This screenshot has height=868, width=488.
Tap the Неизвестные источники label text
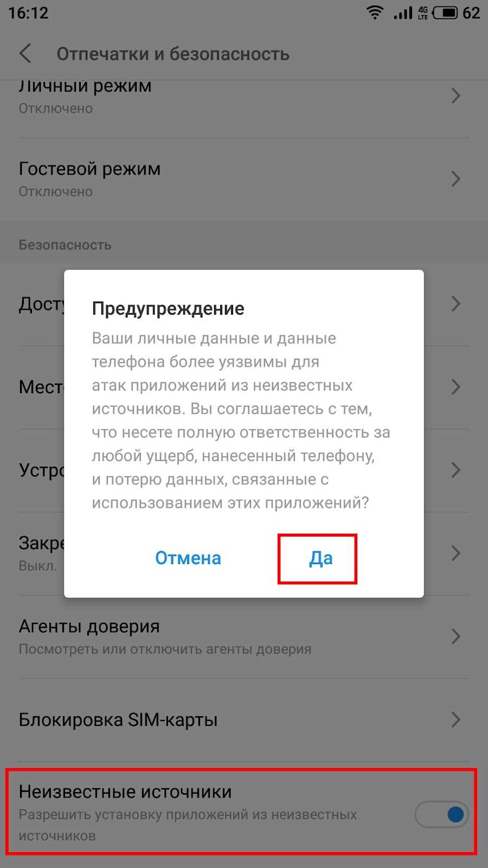click(x=125, y=792)
